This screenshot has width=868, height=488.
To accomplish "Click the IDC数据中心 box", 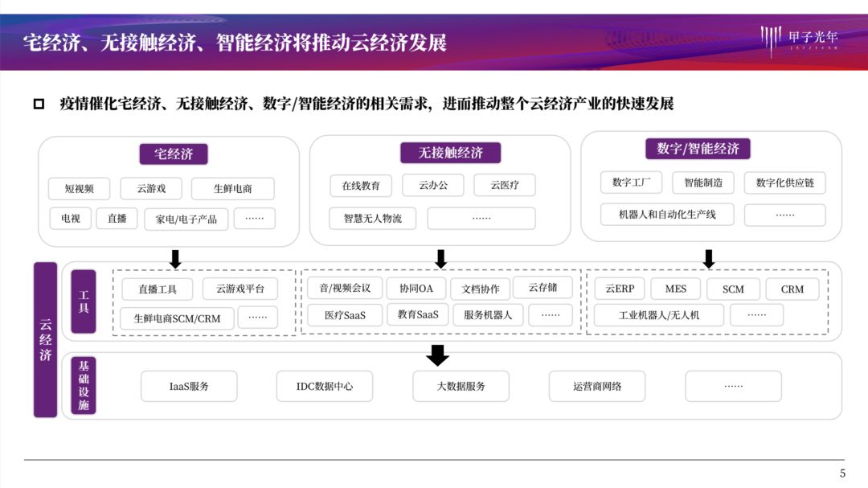I will pos(325,386).
